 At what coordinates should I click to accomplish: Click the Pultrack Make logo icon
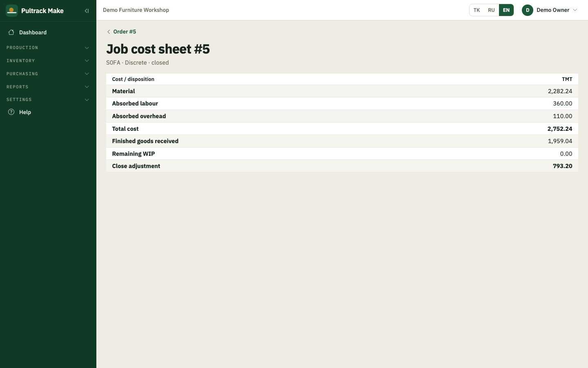click(12, 11)
